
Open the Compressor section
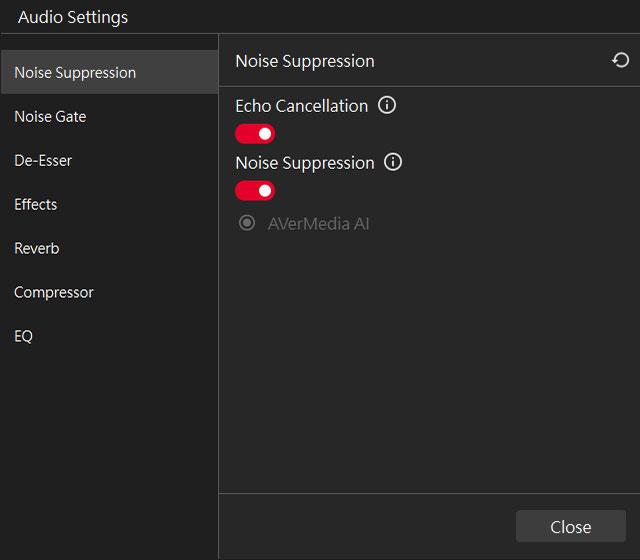54,293
